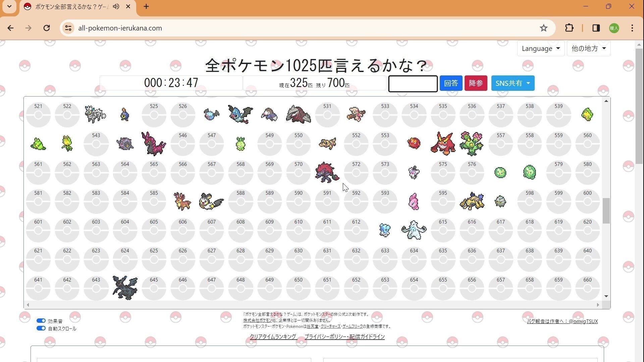
Task: Open the SNS共有 share dropdown
Action: coord(513,83)
